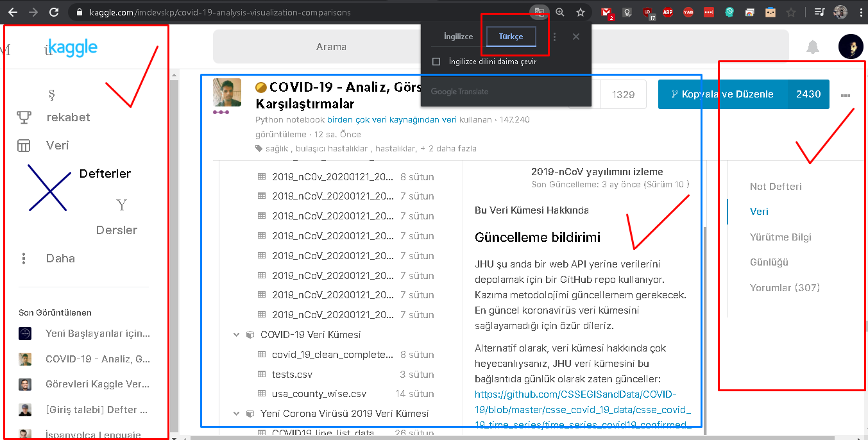Open Defterler in the sidebar

(x=105, y=174)
